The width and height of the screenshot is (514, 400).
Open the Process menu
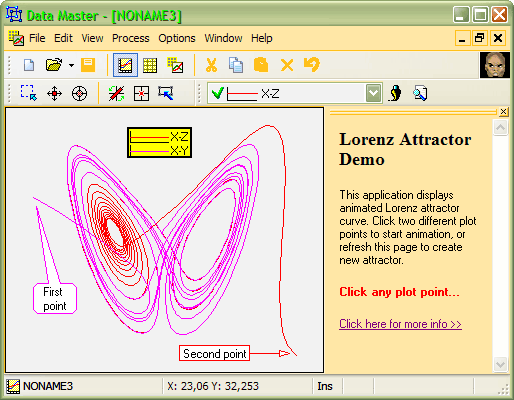point(131,38)
